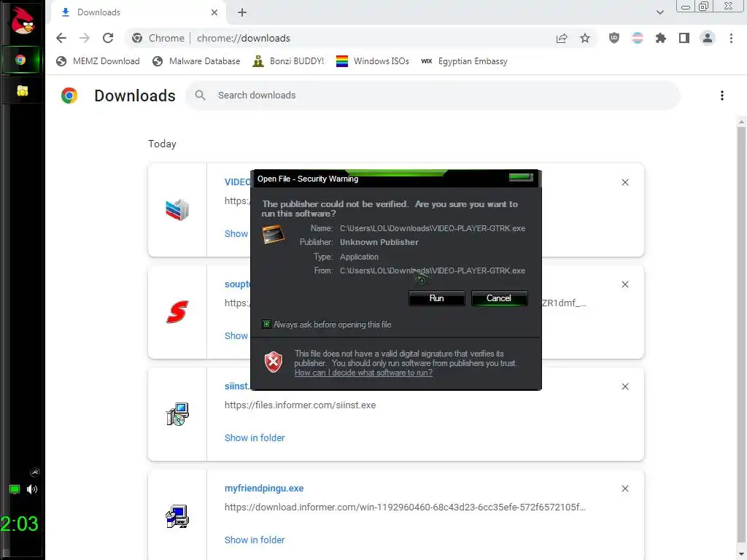Click the share page icon in address bar
This screenshot has height=560, width=747.
pos(562,38)
